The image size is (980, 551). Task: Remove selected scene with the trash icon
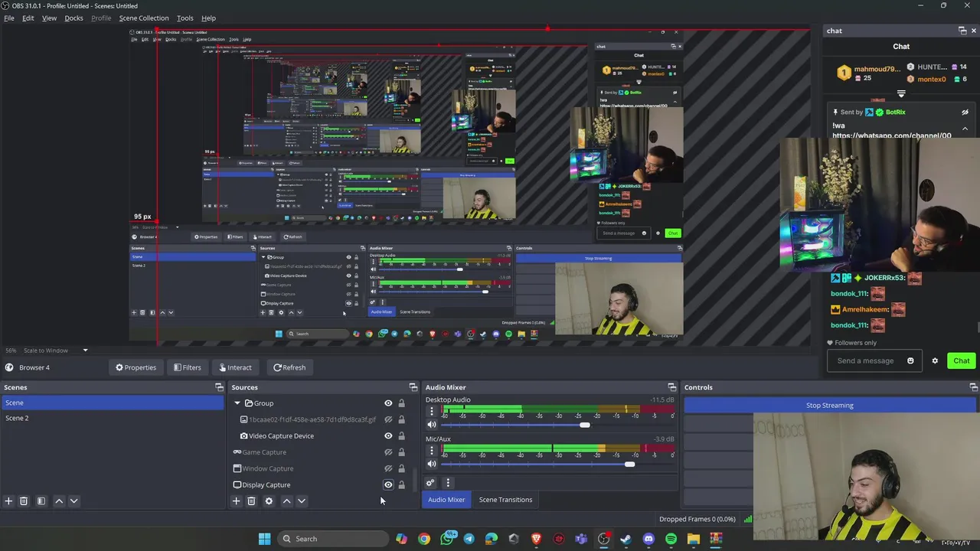(24, 501)
